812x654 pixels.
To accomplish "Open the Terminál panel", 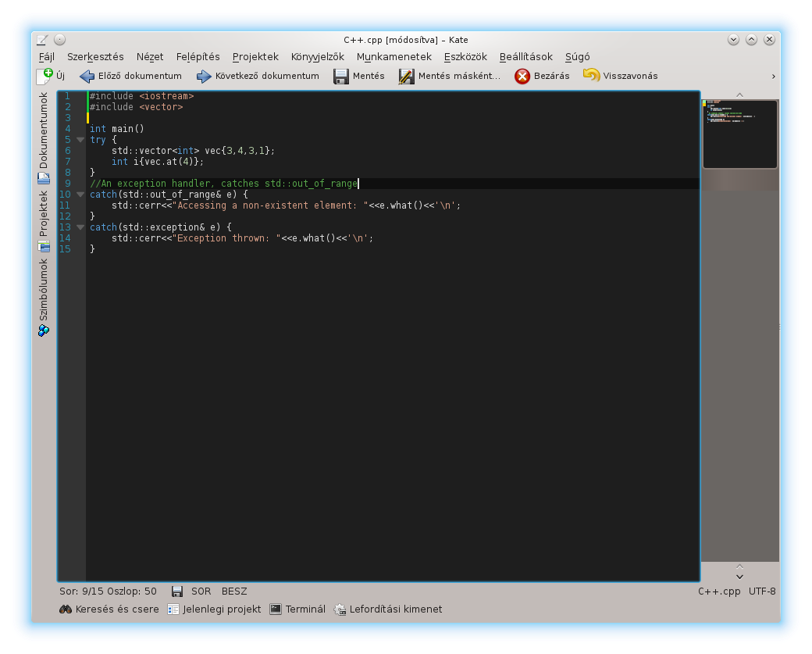I will tap(297, 609).
